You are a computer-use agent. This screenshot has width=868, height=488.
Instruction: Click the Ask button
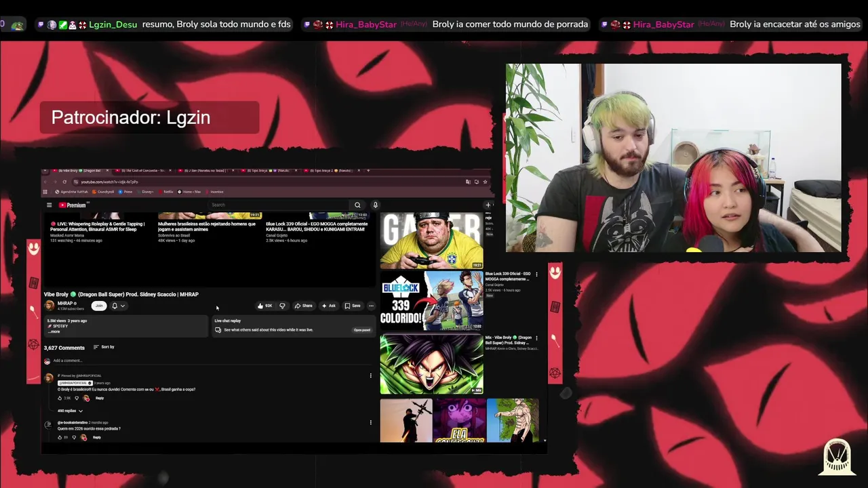(329, 306)
